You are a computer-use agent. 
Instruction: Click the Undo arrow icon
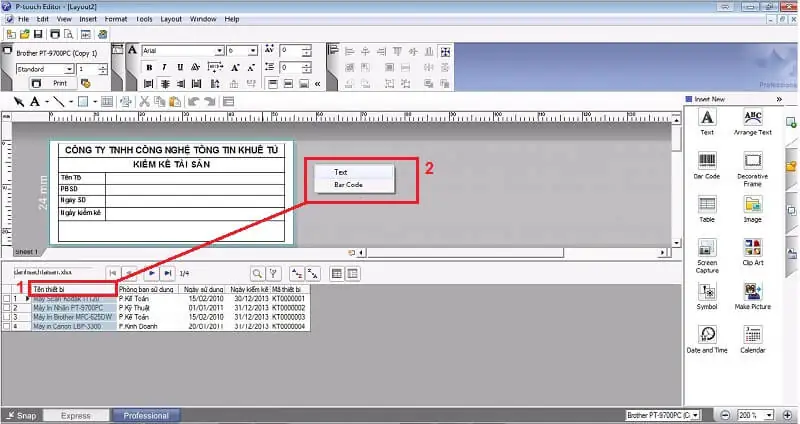[x=193, y=102]
